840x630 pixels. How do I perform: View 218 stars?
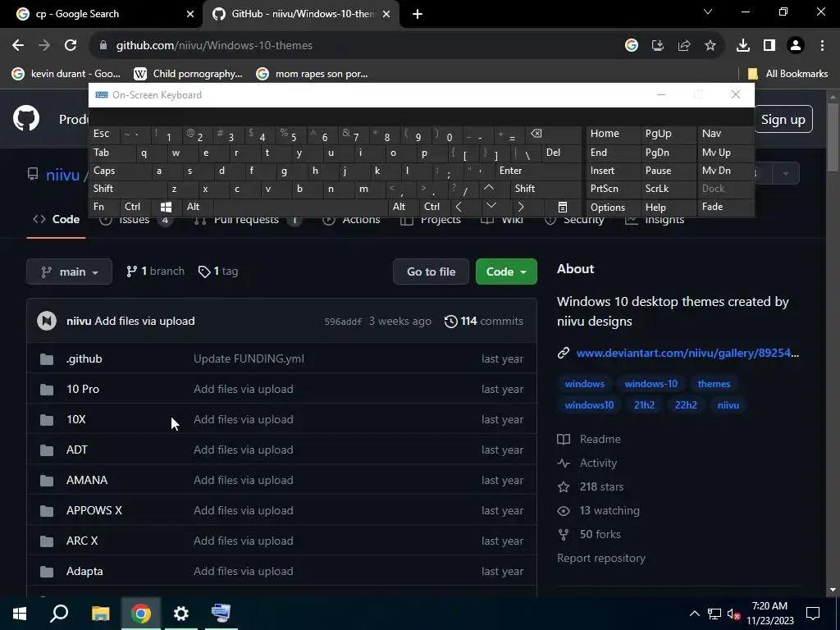coord(601,487)
